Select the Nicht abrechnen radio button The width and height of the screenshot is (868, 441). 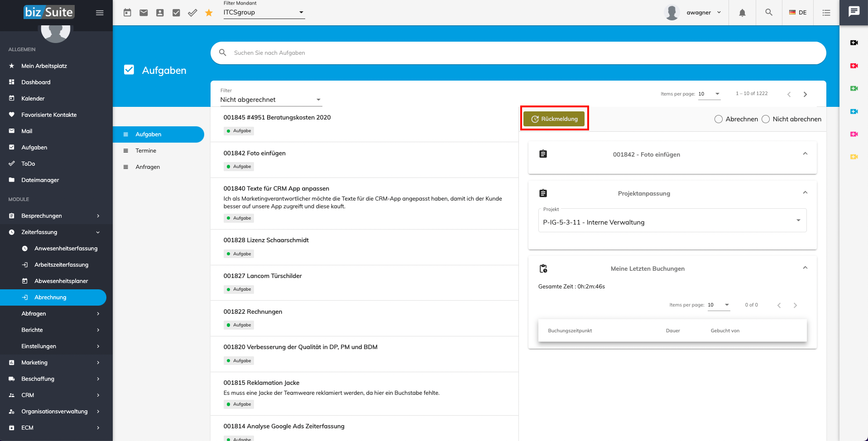pos(766,119)
